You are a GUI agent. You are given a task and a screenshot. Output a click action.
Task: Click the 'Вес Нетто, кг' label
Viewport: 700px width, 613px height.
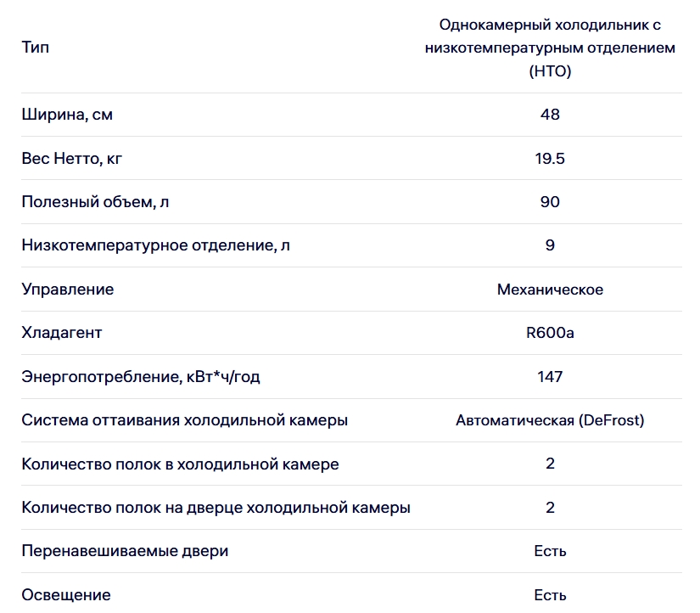click(x=71, y=159)
